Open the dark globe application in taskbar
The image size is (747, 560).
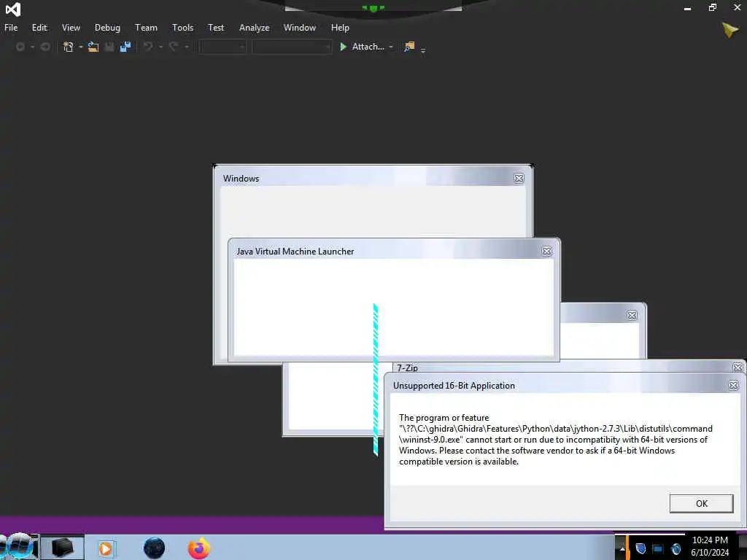(155, 548)
